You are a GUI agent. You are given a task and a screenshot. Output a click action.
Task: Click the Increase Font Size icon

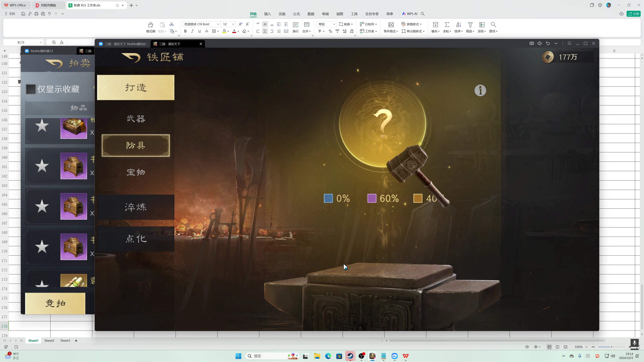[240, 24]
